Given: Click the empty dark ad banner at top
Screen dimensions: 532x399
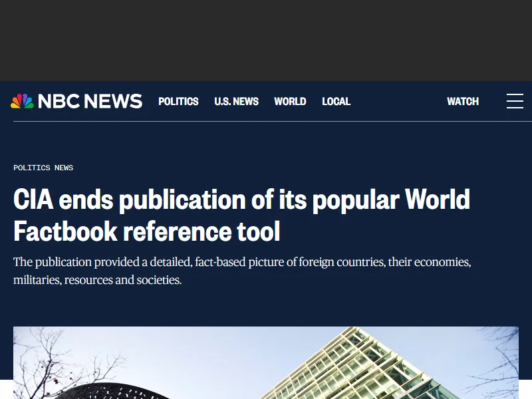Looking at the screenshot, I should tap(266, 40).
